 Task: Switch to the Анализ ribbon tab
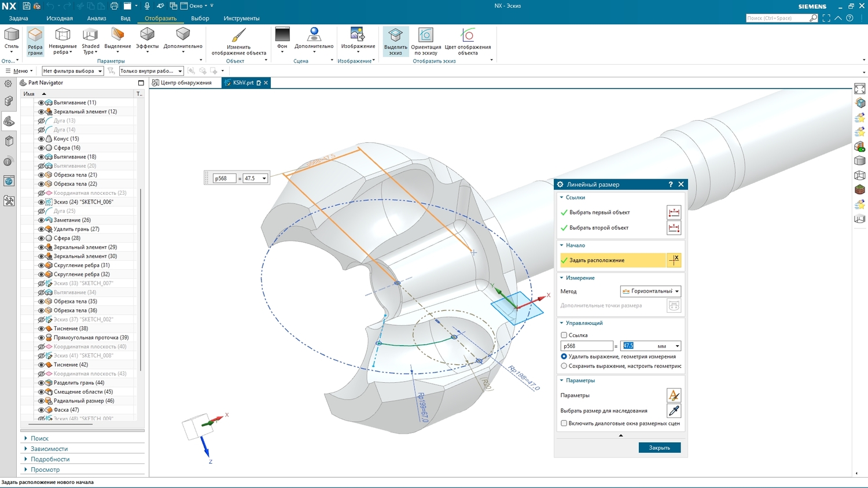(97, 19)
